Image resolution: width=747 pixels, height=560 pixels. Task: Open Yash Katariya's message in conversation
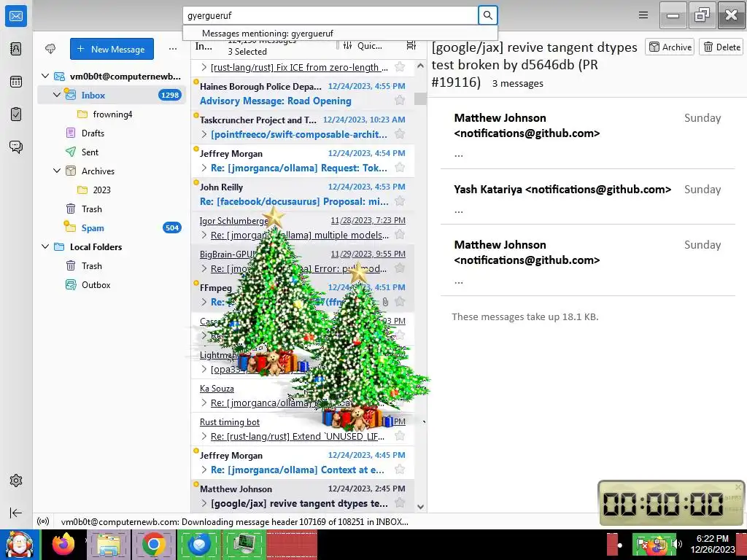point(587,197)
